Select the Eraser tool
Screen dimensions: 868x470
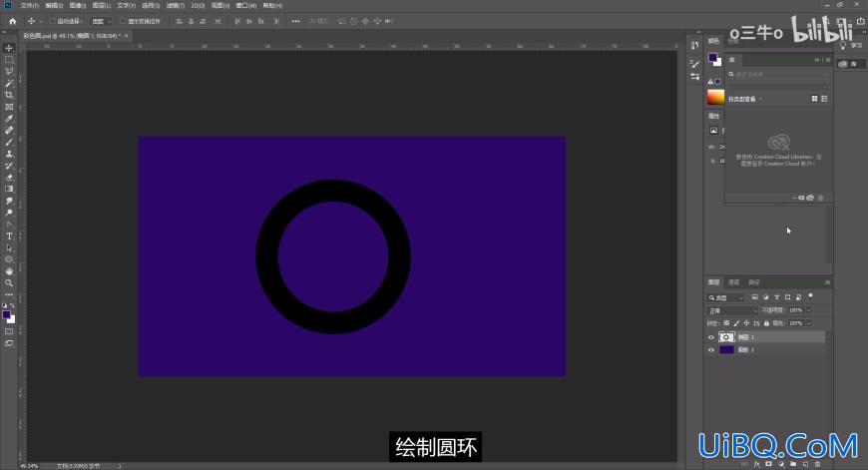[9, 178]
